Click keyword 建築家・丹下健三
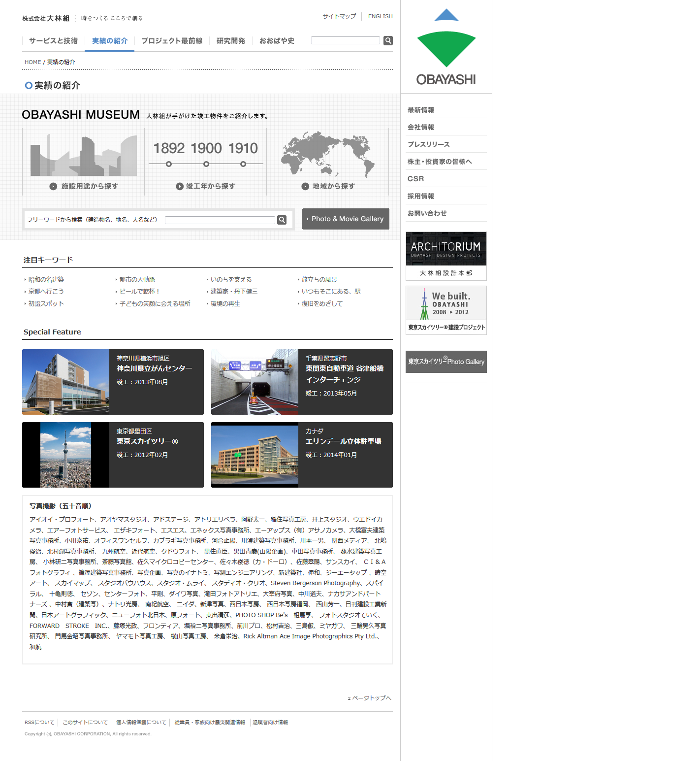Screen dimensions: 700x761 click(x=234, y=292)
